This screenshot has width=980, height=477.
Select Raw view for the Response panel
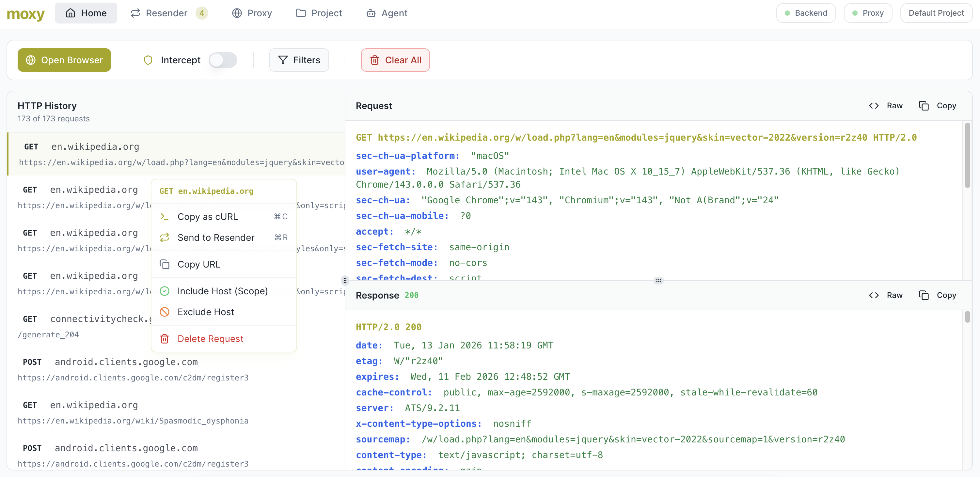886,295
